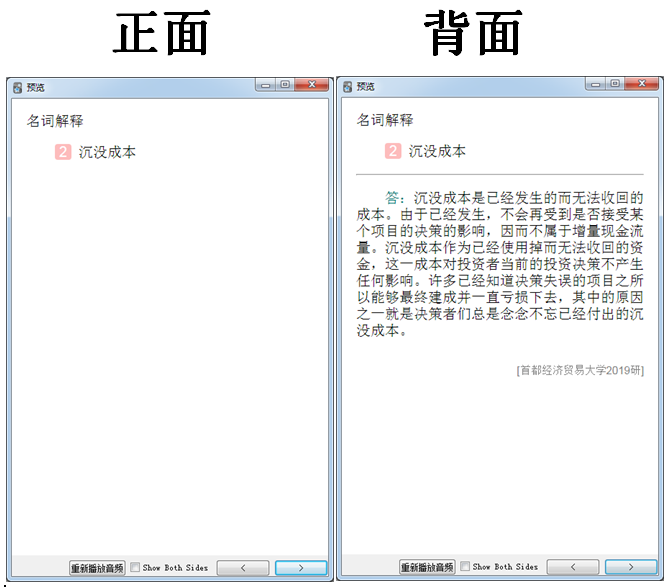Click replay audio button in right preview window
The image size is (670, 587).
coord(427,567)
